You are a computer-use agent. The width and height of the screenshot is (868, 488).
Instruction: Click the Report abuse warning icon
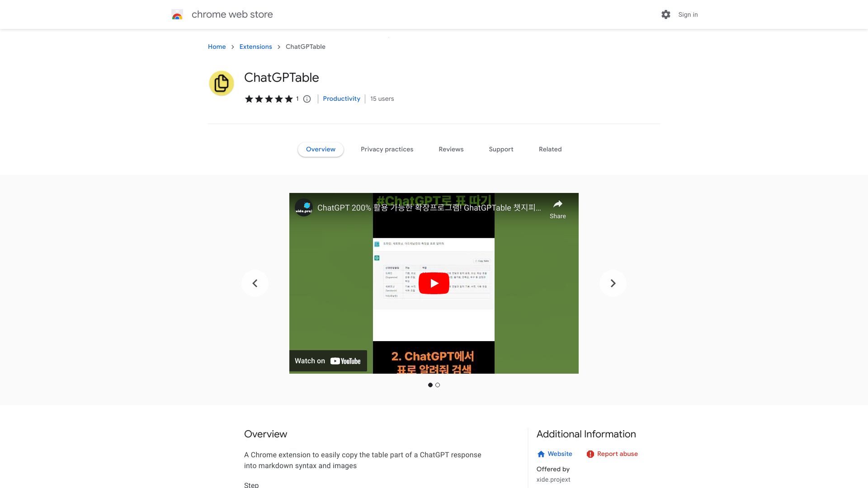(590, 454)
